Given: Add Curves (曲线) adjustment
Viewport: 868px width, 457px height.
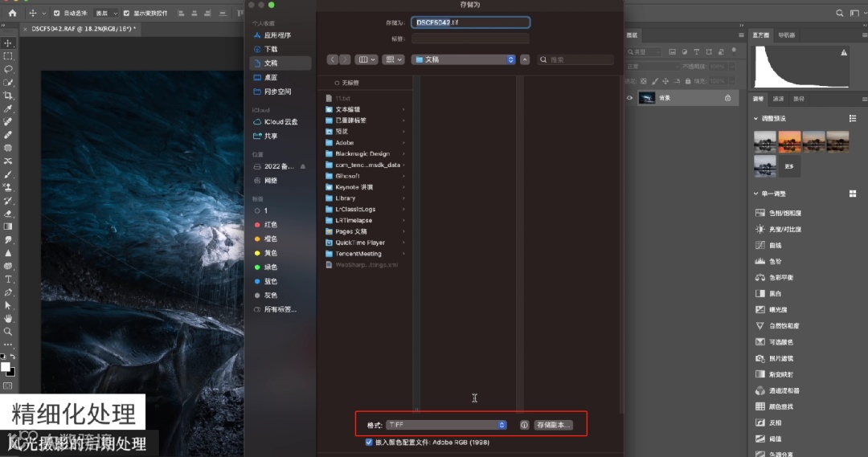Looking at the screenshot, I should click(x=769, y=245).
